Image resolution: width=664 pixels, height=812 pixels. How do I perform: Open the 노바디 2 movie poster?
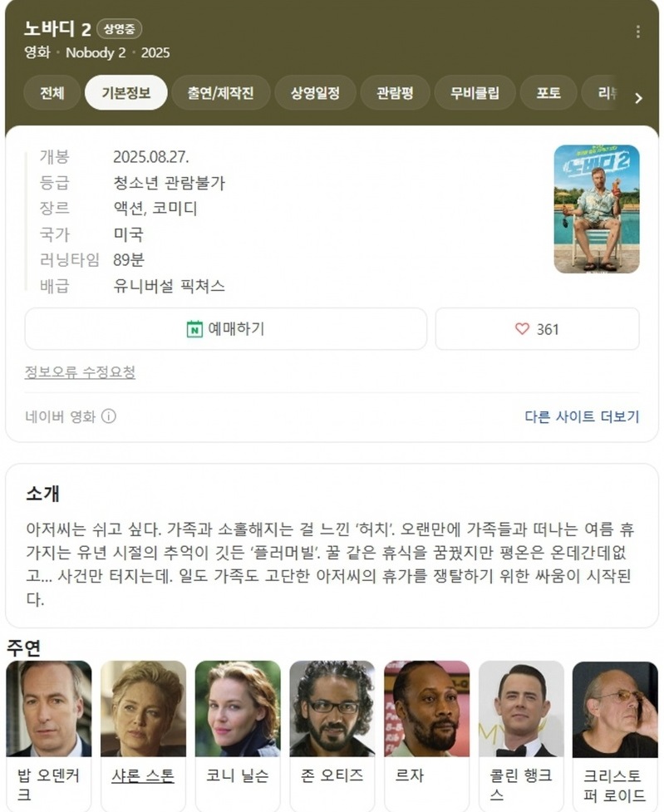click(x=597, y=209)
